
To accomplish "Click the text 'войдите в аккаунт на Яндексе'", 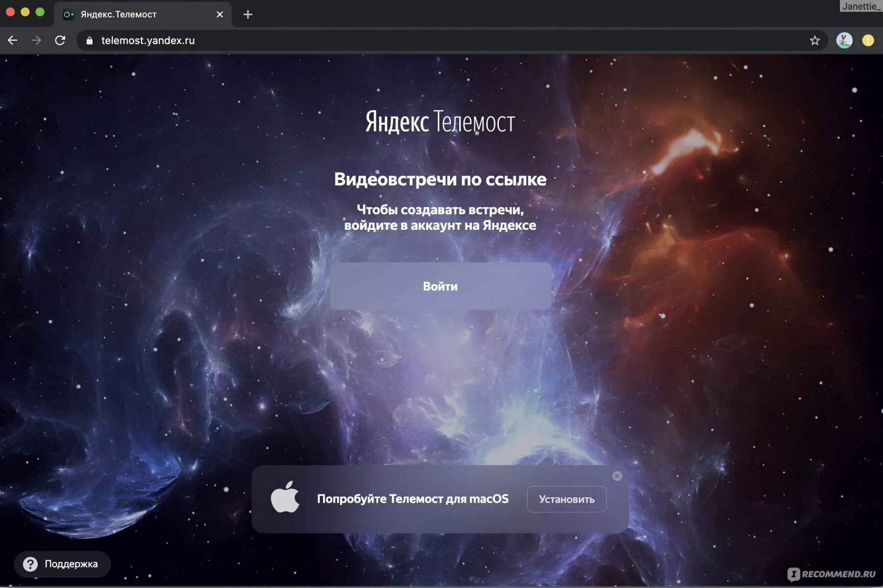I will [x=440, y=225].
